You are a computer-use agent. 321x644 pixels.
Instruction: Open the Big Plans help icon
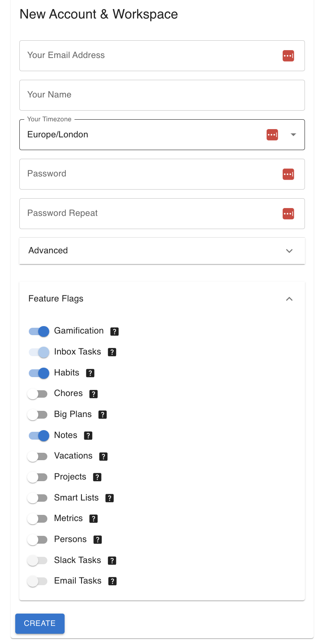point(102,415)
